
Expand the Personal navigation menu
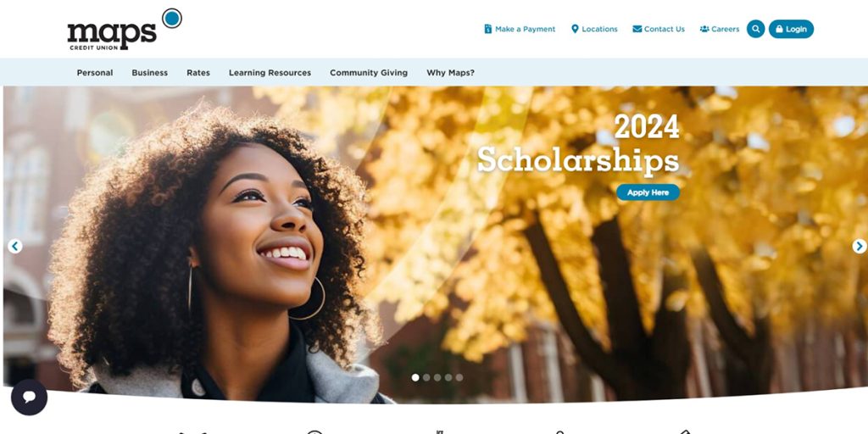pos(95,73)
